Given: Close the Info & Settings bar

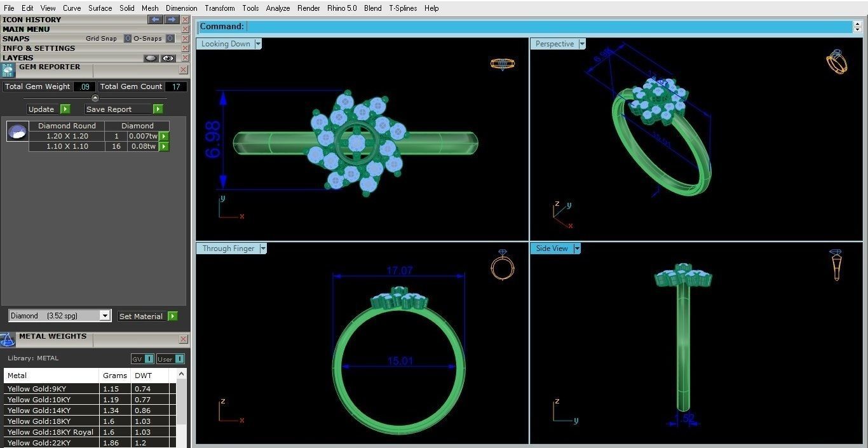Looking at the screenshot, I should tap(185, 48).
